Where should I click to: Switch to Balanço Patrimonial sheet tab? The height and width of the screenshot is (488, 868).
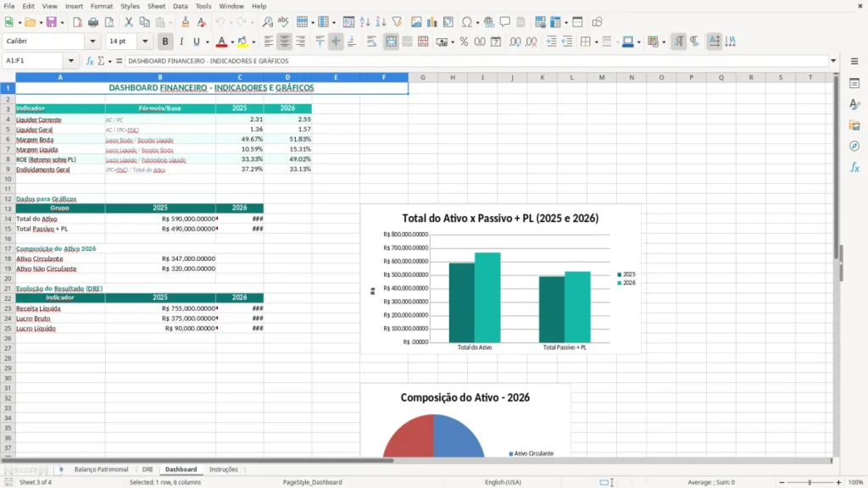102,469
